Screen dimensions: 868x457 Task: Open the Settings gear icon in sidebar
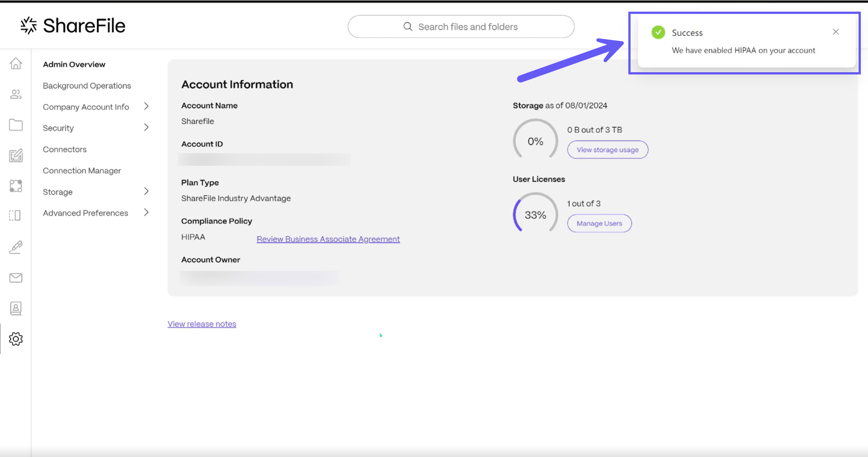point(16,339)
